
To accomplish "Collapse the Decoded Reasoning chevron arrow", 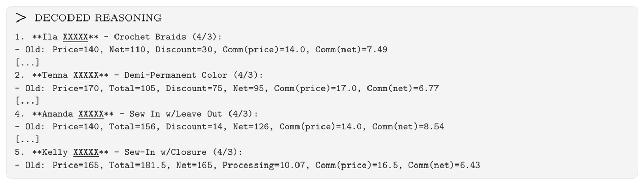I will tap(20, 18).
